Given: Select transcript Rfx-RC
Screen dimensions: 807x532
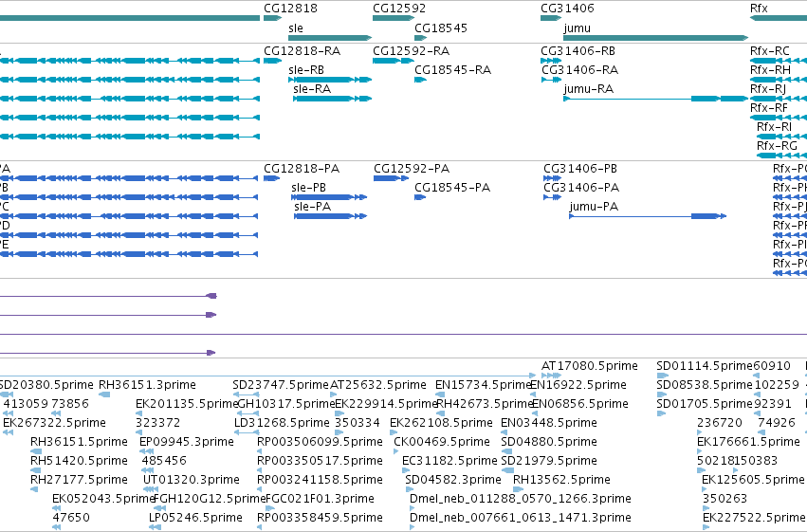Looking at the screenshot, I should click(769, 51).
